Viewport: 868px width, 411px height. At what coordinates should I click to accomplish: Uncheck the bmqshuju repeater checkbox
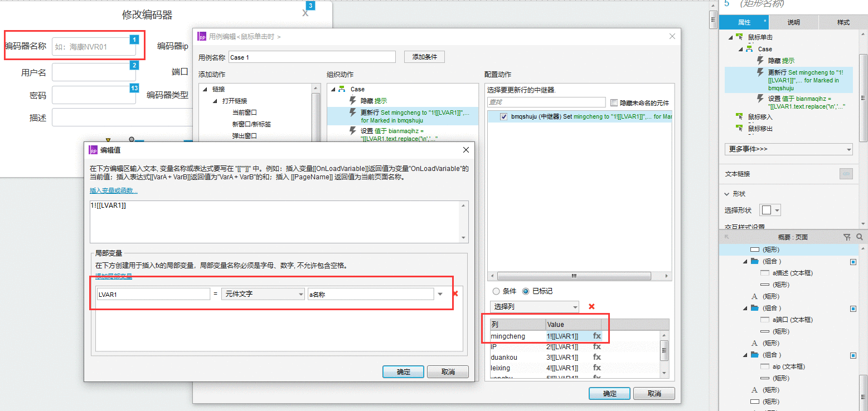click(x=504, y=117)
